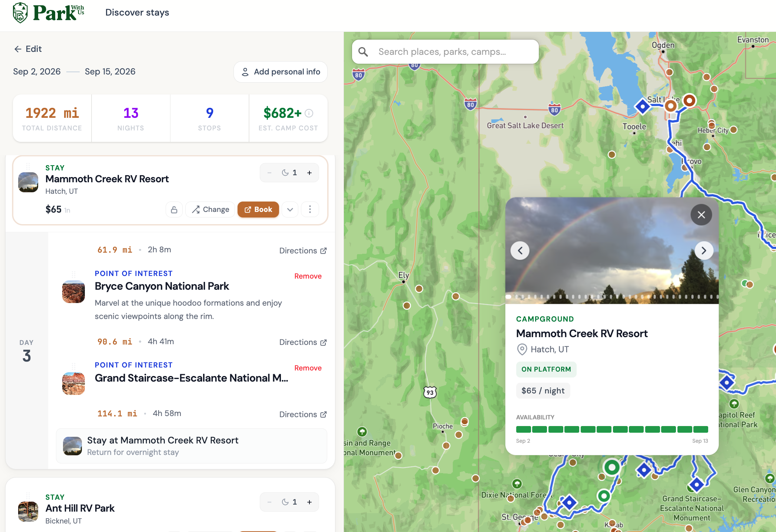Click the Great Basin National Monument tree marker
The width and height of the screenshot is (776, 532).
point(362,432)
